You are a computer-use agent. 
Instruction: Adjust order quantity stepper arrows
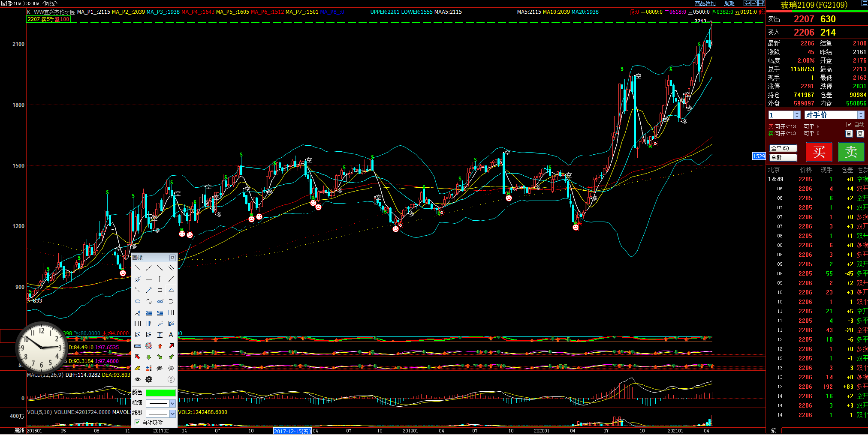[x=797, y=115]
